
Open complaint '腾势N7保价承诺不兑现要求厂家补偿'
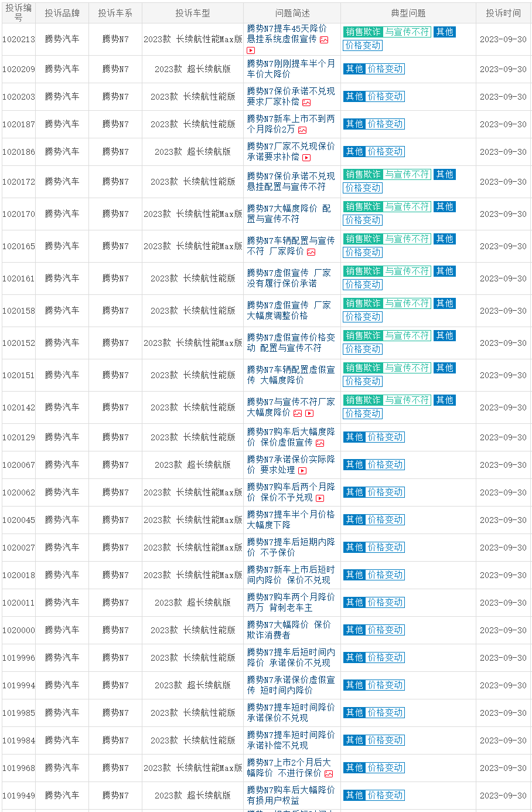point(291,96)
